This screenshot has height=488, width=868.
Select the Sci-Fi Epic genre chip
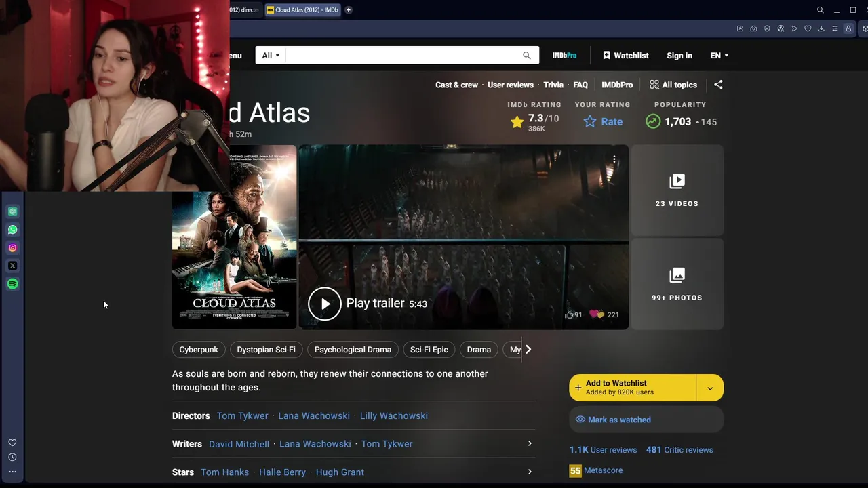(429, 350)
